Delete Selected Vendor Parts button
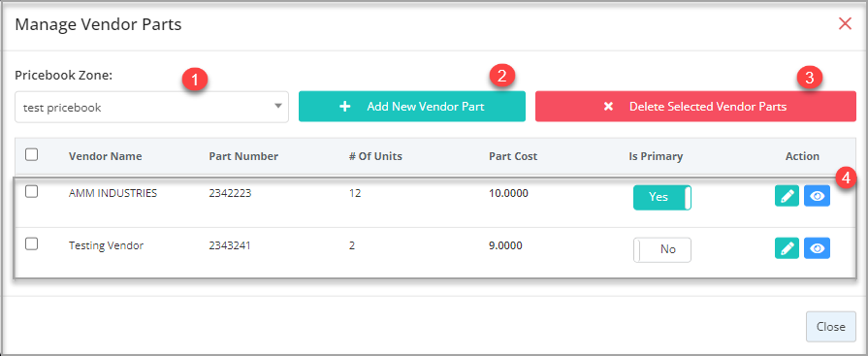 [695, 107]
